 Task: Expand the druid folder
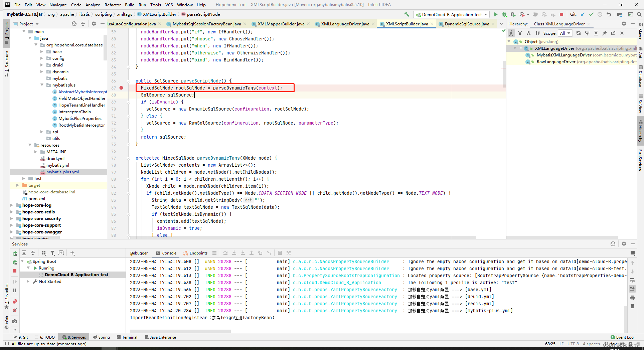coord(42,65)
